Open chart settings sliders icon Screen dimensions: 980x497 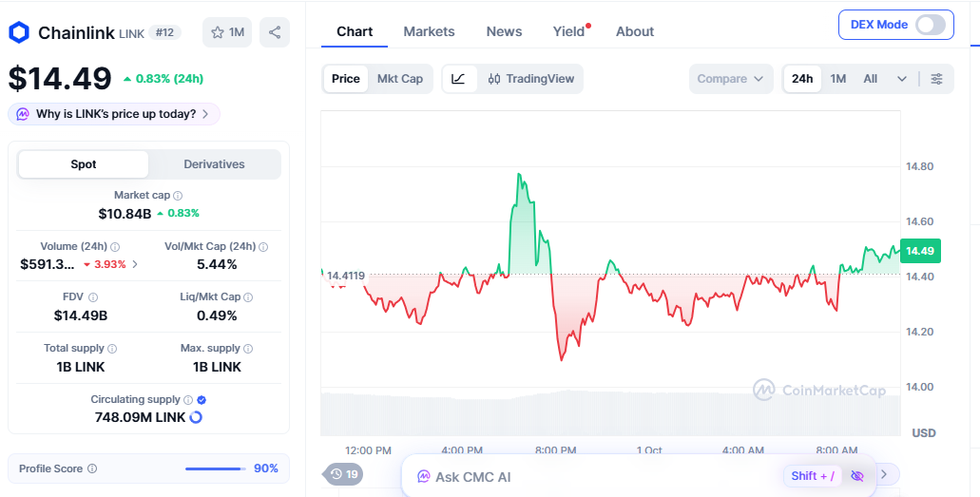[936, 79]
